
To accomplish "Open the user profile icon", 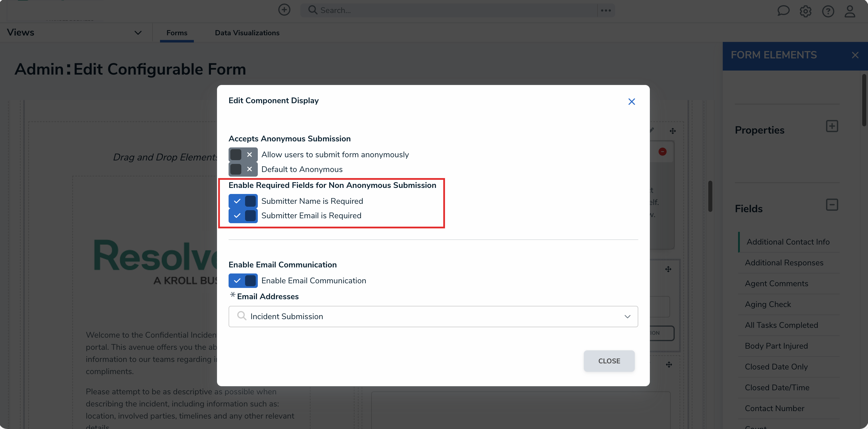I will coord(850,11).
